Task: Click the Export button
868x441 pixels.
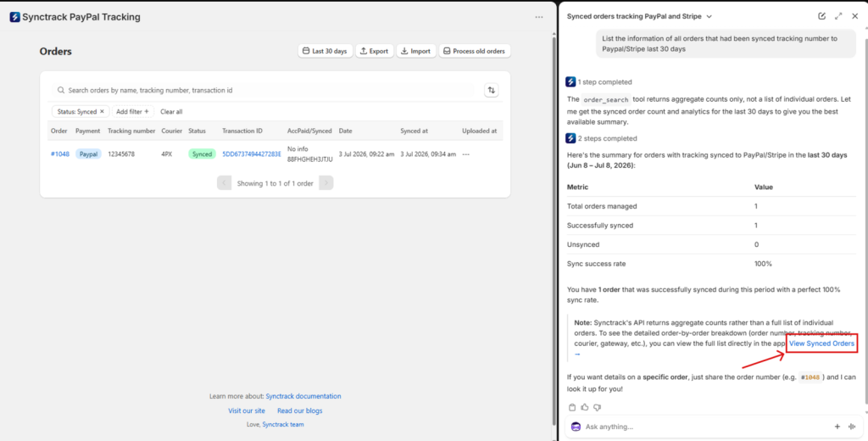Action: coord(374,51)
